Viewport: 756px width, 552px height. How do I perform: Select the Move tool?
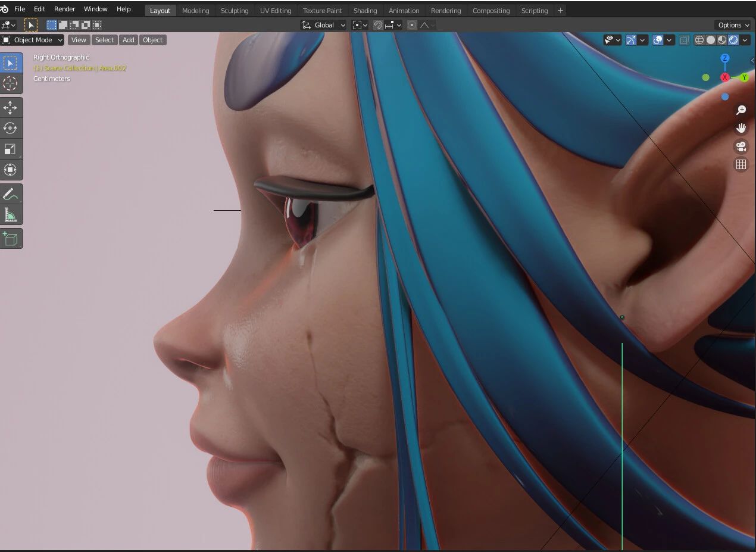pos(11,108)
